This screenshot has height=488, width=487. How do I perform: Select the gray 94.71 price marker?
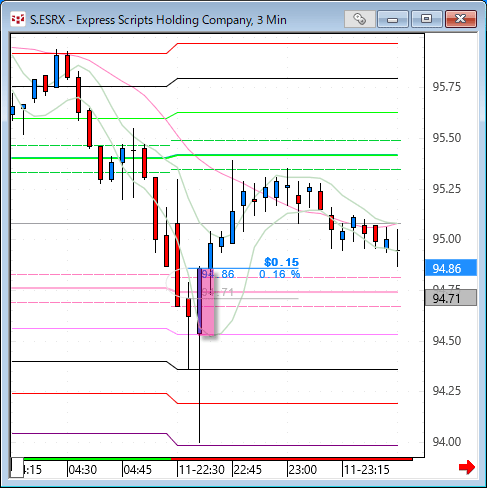451,298
